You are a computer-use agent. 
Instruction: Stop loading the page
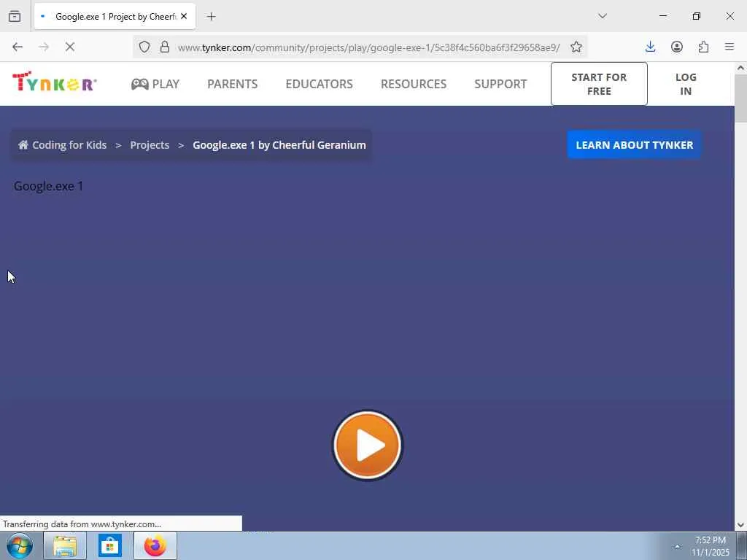(70, 47)
